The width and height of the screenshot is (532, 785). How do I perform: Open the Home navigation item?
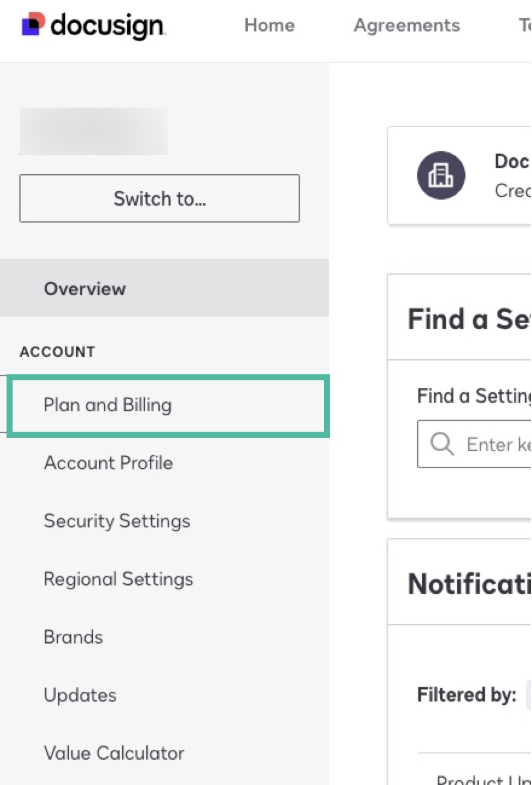[270, 25]
